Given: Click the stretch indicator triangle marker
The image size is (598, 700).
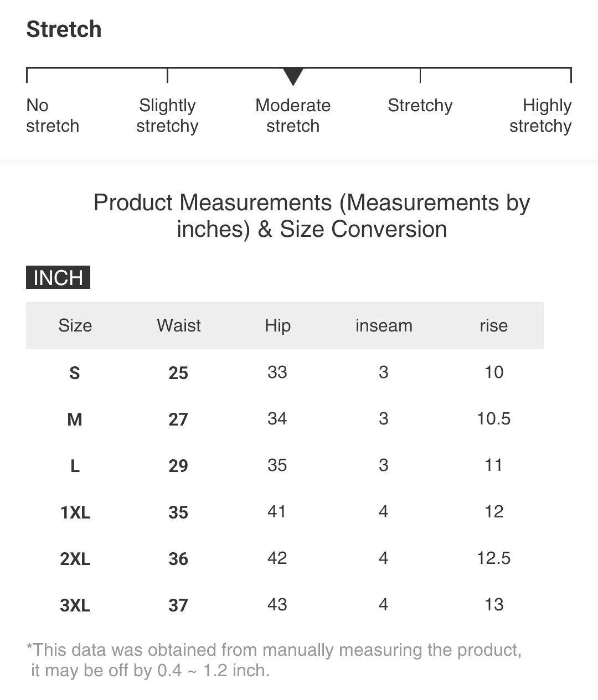Looking at the screenshot, I should click(x=293, y=76).
